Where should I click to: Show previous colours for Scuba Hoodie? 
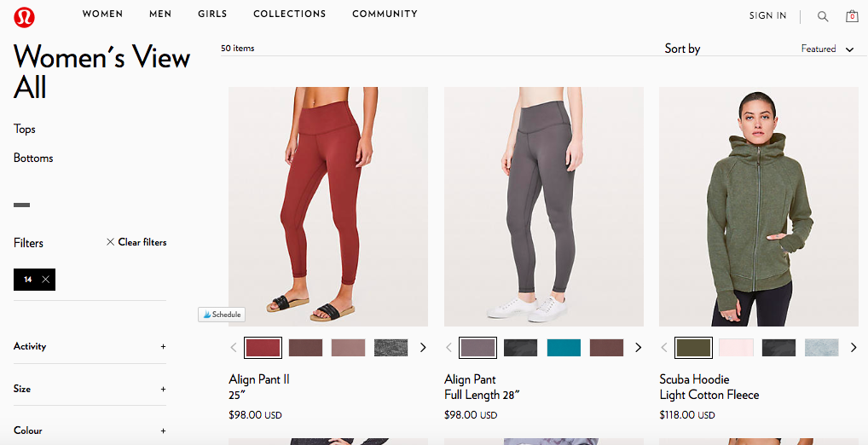[664, 348]
